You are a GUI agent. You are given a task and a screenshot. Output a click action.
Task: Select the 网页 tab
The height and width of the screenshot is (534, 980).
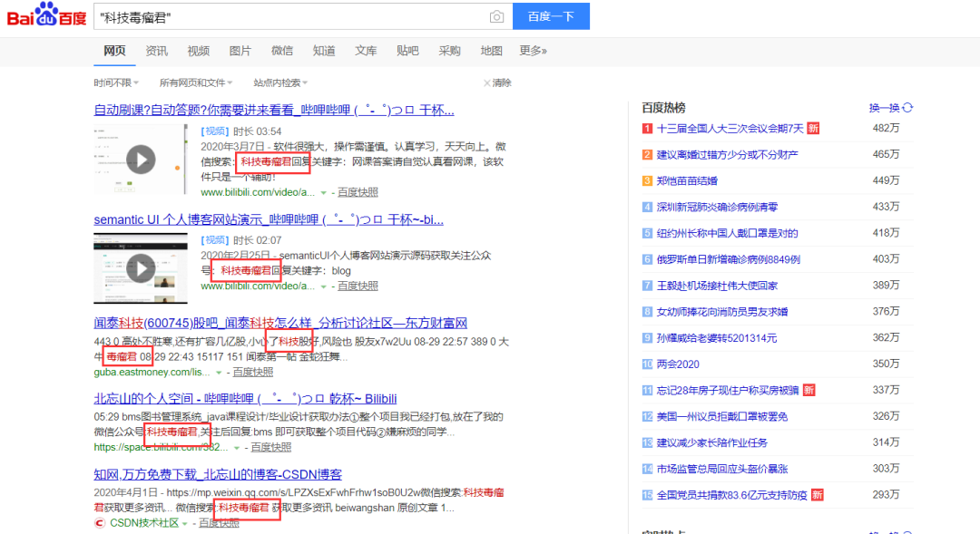coord(114,51)
